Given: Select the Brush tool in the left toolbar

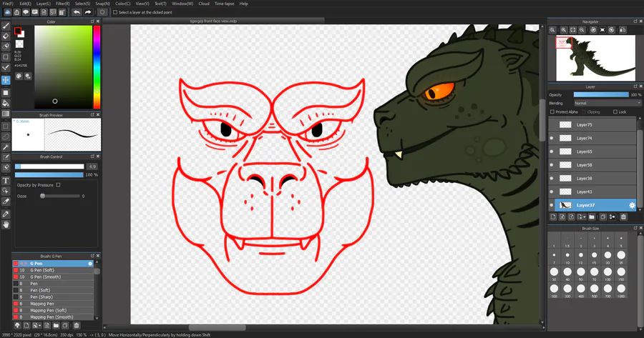Looking at the screenshot, I should click(6, 26).
